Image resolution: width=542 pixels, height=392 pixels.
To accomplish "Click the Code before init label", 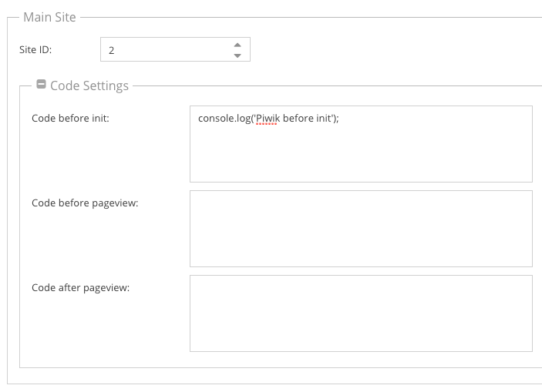I will [70, 119].
